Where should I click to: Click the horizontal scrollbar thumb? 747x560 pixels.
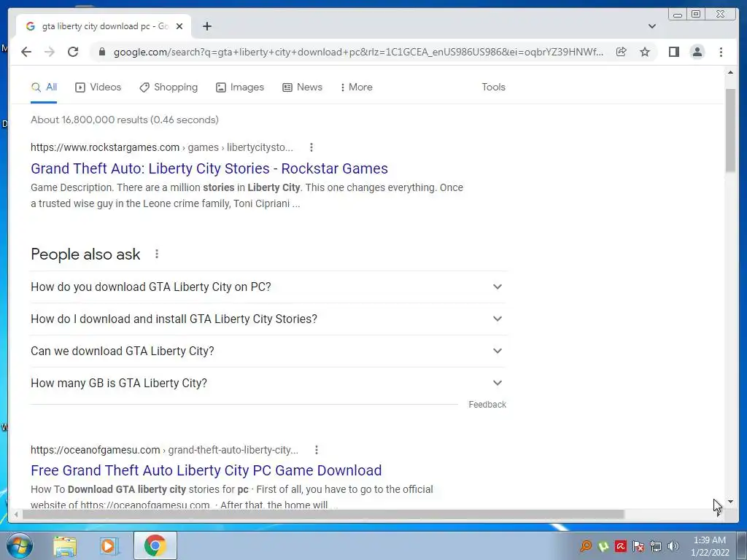coord(323,514)
